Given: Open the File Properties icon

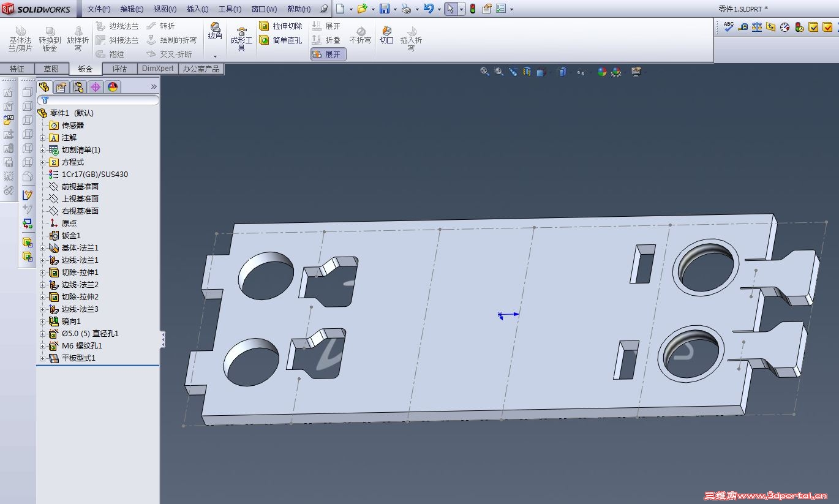Looking at the screenshot, I should (487, 9).
